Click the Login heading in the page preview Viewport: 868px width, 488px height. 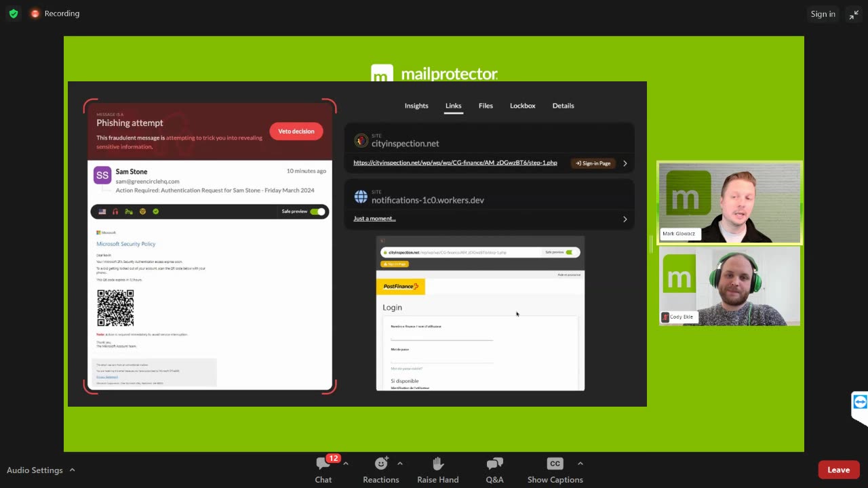click(392, 307)
